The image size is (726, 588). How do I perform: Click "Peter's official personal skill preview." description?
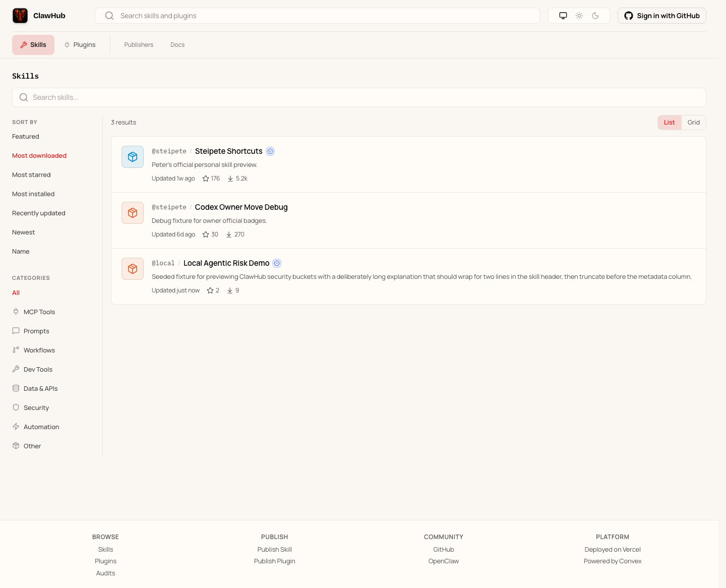pos(205,165)
